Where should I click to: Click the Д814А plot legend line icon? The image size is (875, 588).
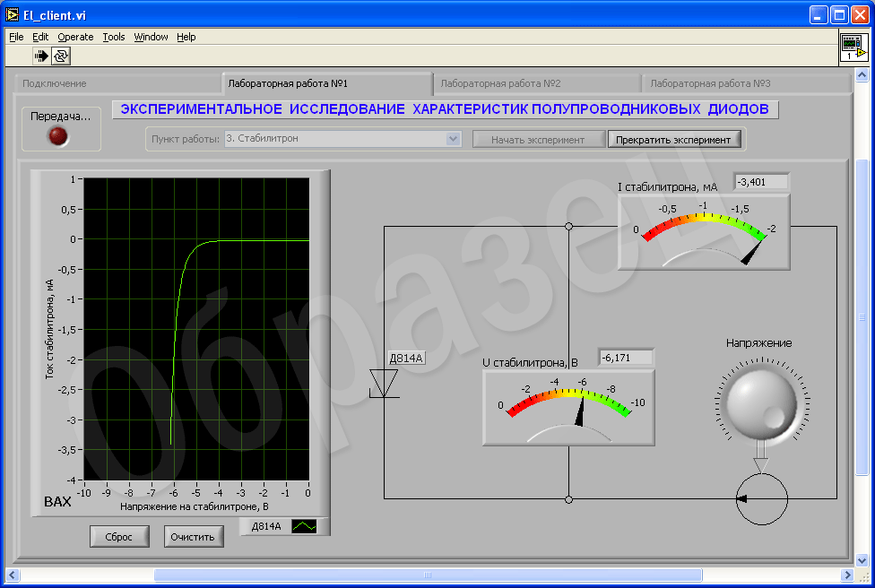pyautogui.click(x=304, y=526)
